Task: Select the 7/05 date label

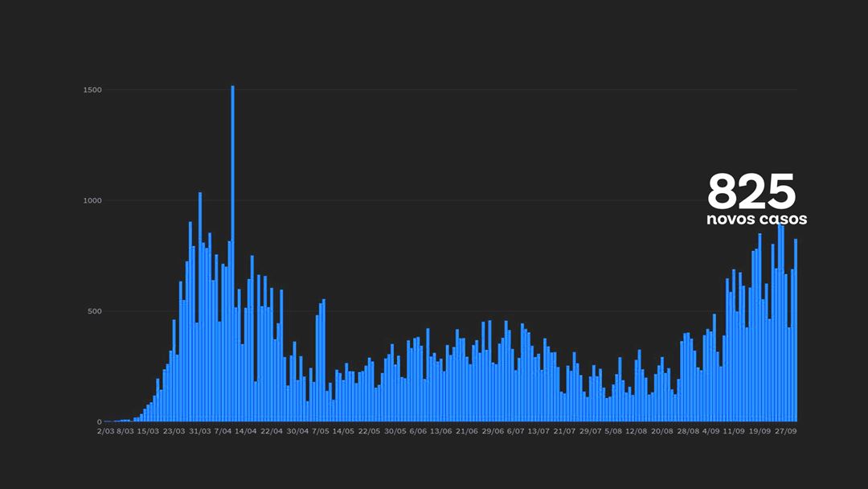Action: 321,431
